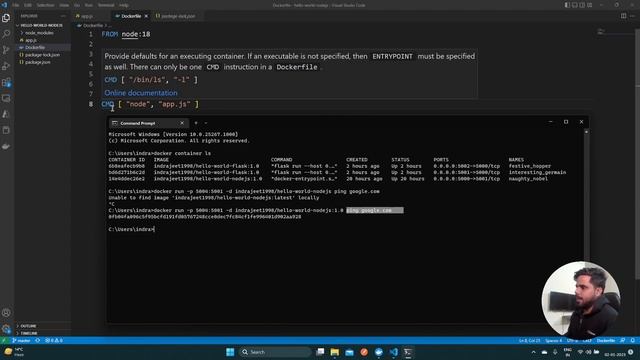
Task: Click the VS Code logo in title bar
Action: [4, 5]
